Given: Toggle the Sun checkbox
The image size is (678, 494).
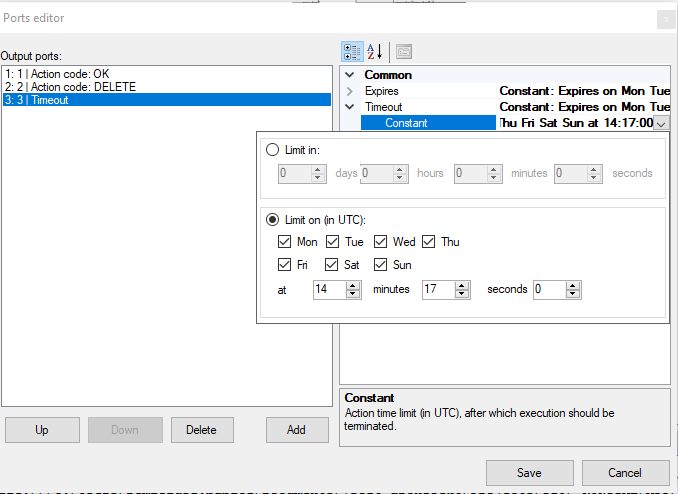Looking at the screenshot, I should 380,264.
